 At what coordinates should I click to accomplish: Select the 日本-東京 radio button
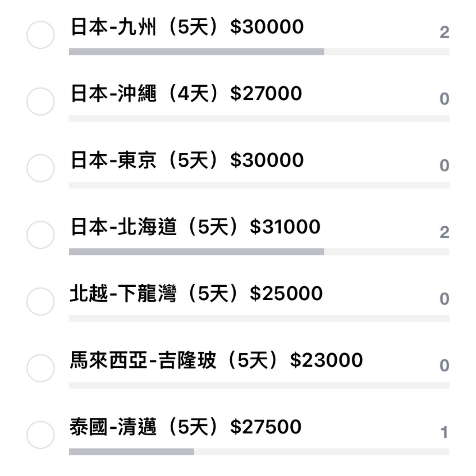40,168
